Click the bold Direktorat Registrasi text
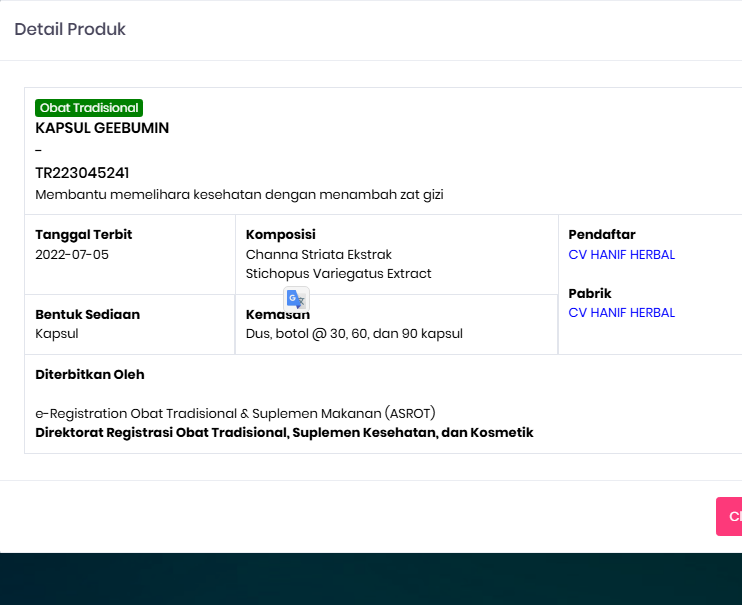Screen dimensions: 742x605 284,433
